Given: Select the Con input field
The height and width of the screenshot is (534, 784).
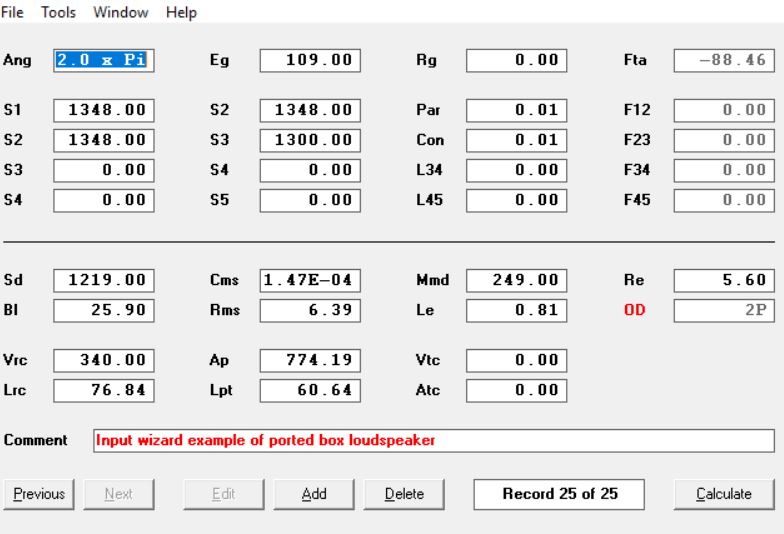Looking at the screenshot, I should point(516,140).
